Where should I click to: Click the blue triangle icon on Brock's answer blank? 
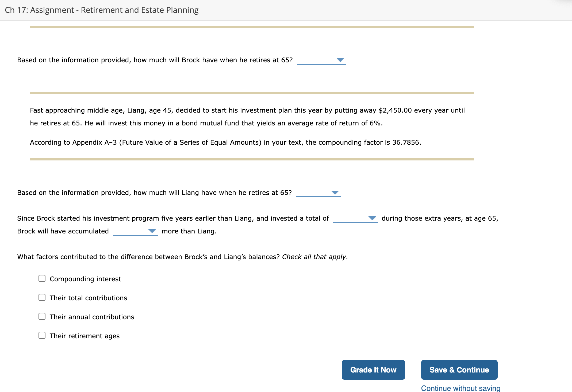[340, 60]
